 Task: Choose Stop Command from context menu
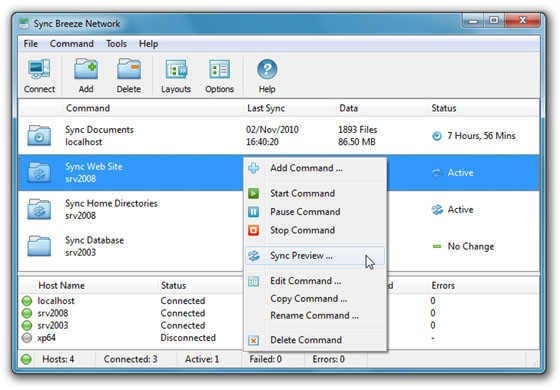coord(315,230)
